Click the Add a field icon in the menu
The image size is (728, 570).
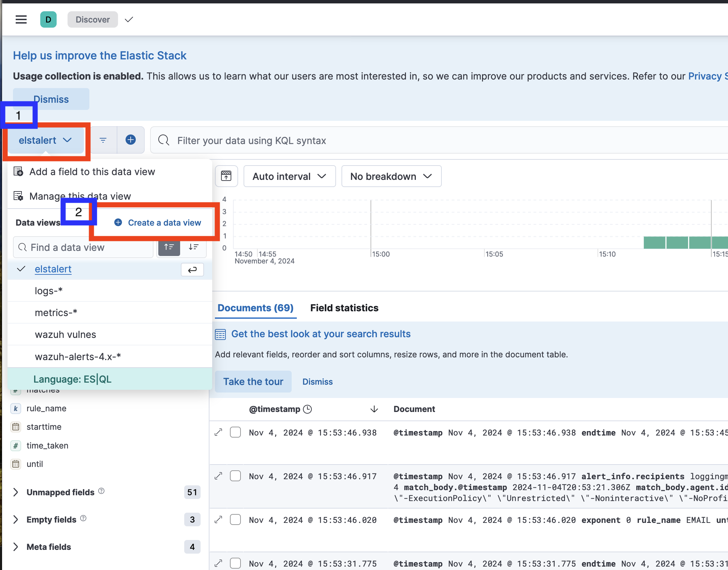click(18, 171)
